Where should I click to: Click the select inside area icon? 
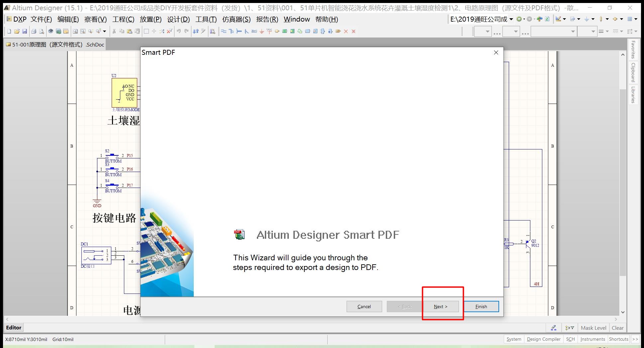click(146, 31)
